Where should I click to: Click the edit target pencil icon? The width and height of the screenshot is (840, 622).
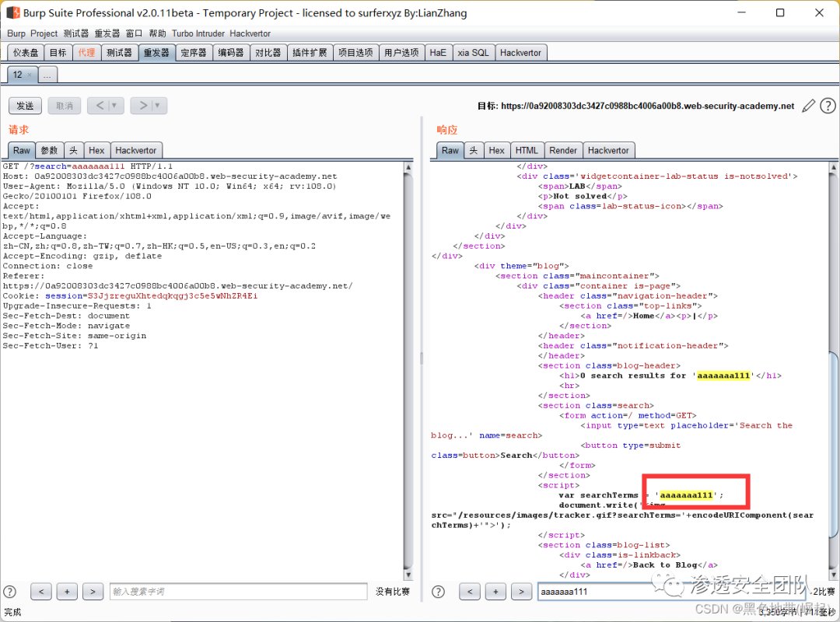[x=808, y=106]
